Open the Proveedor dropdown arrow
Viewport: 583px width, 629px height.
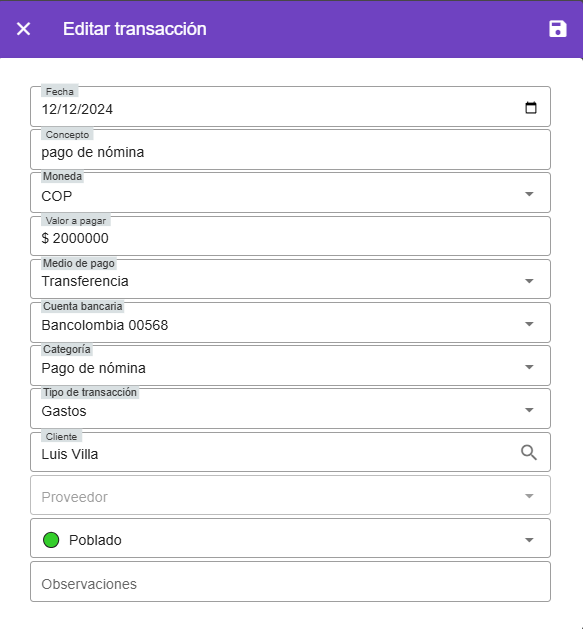(529, 496)
